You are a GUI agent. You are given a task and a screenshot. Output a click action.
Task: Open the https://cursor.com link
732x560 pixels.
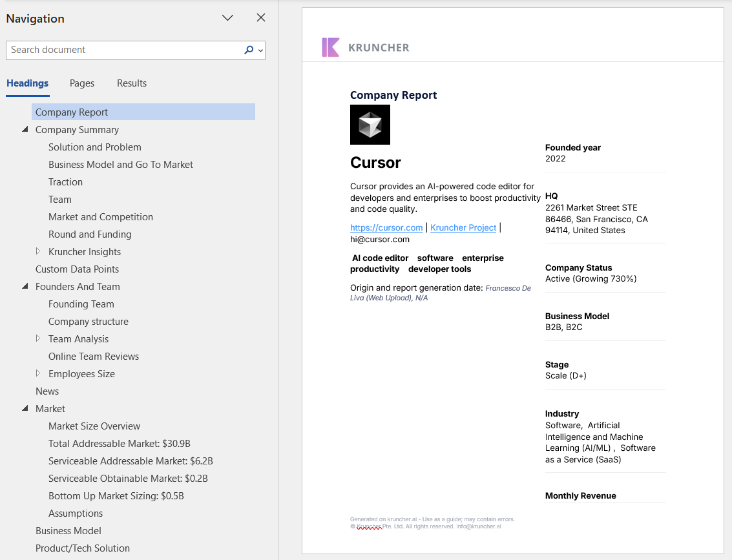pyautogui.click(x=386, y=228)
